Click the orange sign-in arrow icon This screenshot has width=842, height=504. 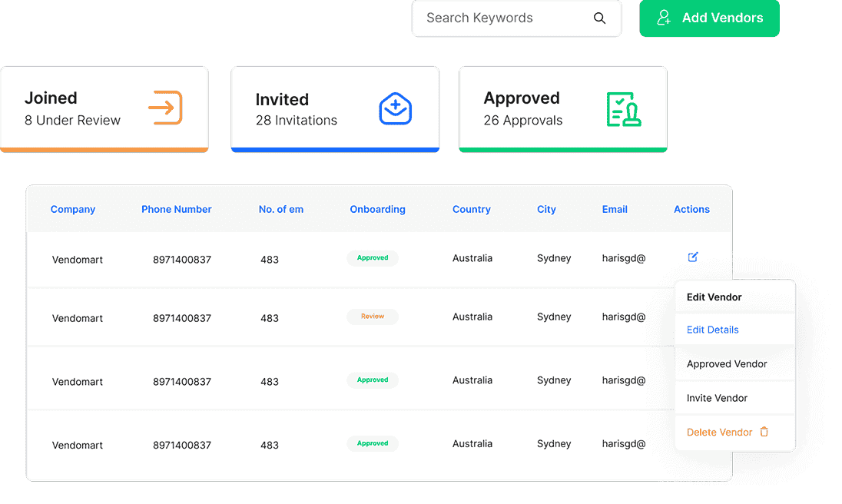coord(165,108)
